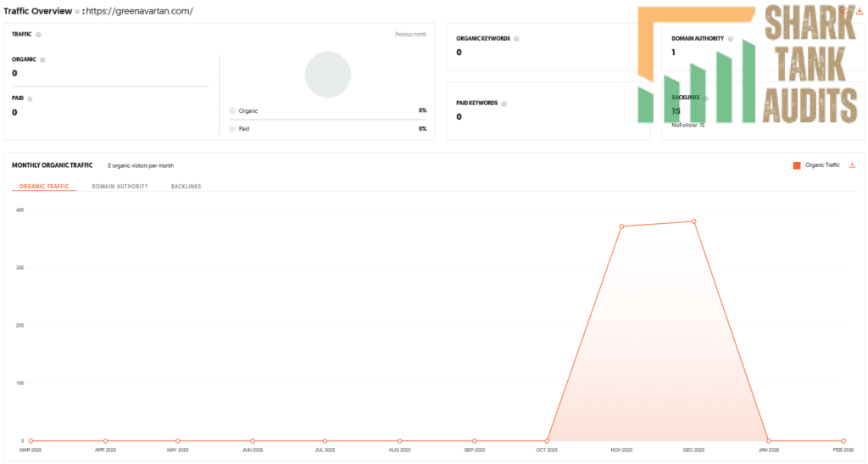The width and height of the screenshot is (868, 464).
Task: Click the info icon next to PAID KEYWORDS
Action: coord(504,103)
